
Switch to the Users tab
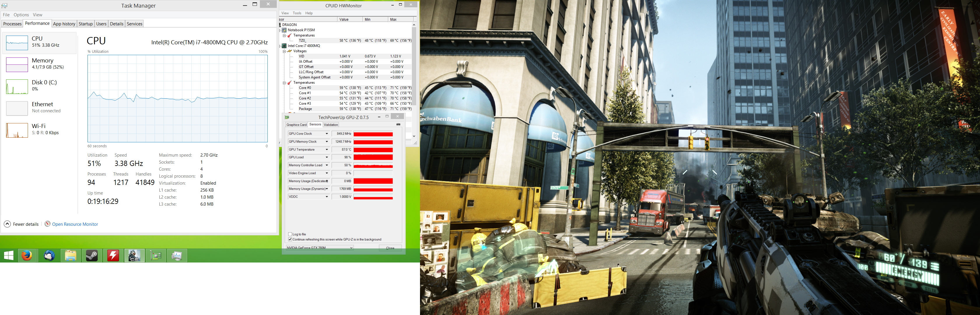[101, 24]
